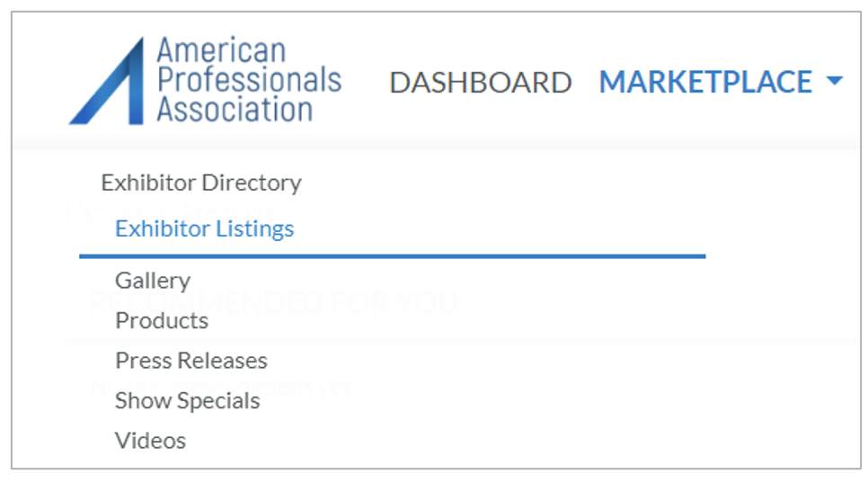Click the faded RECOMMENDED FOR YOU heading
Screen dimensions: 868x483
click(x=274, y=302)
